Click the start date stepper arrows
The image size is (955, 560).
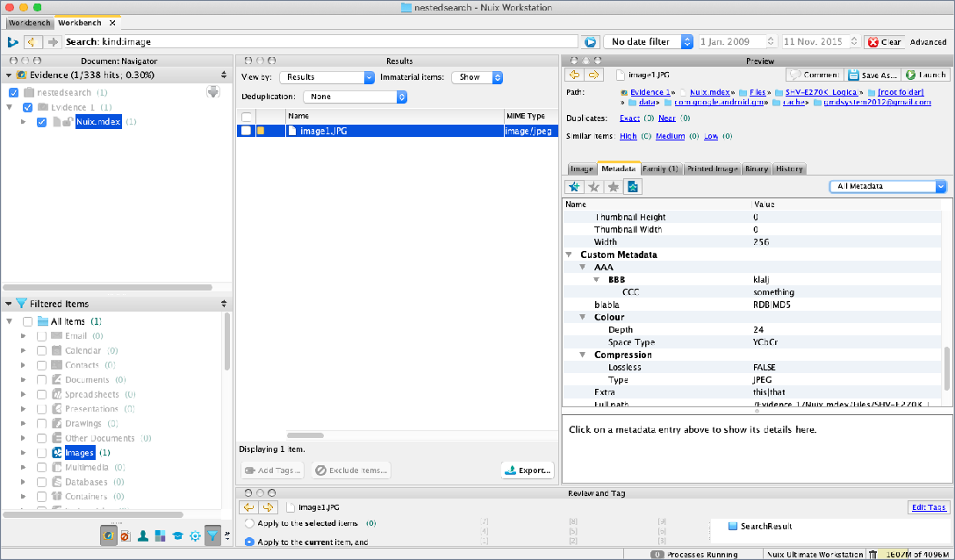pos(771,42)
